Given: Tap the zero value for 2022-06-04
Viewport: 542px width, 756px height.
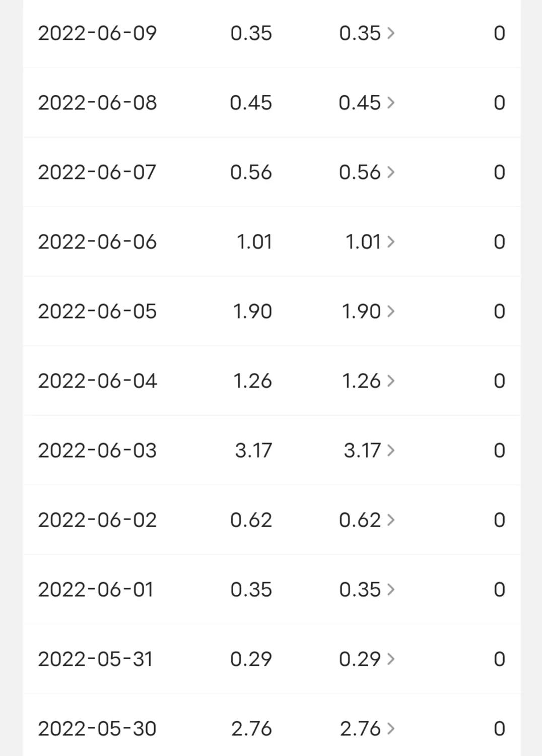Looking at the screenshot, I should click(499, 381).
